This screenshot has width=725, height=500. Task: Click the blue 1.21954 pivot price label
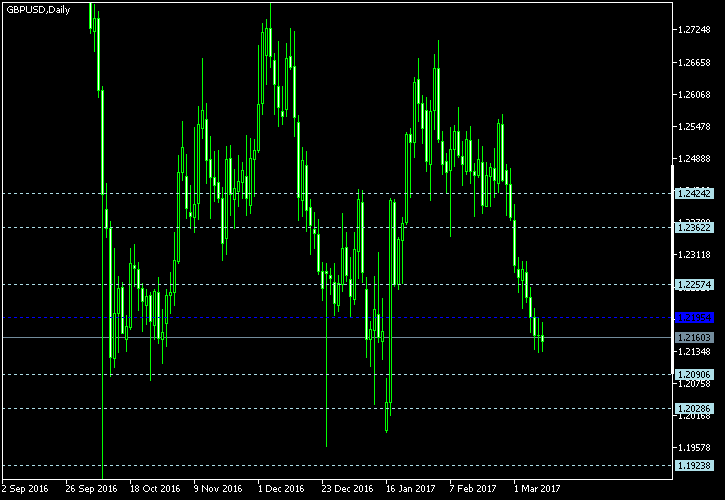click(x=694, y=317)
